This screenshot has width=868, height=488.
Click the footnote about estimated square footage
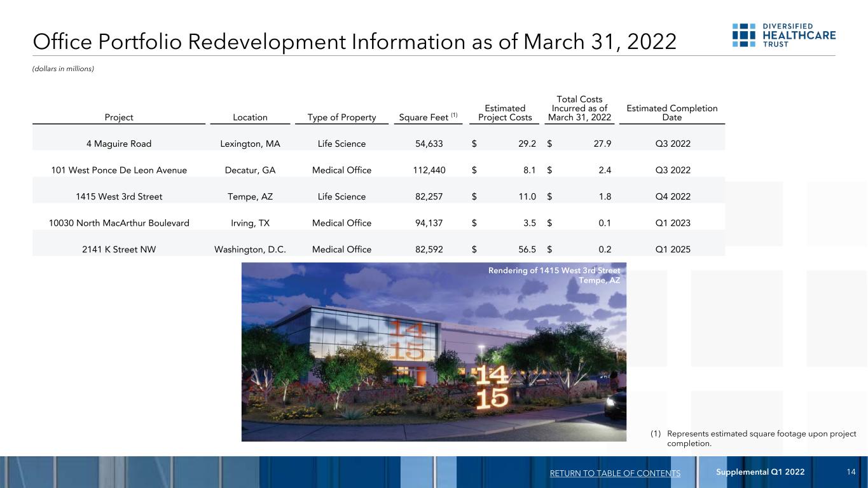pos(754,438)
